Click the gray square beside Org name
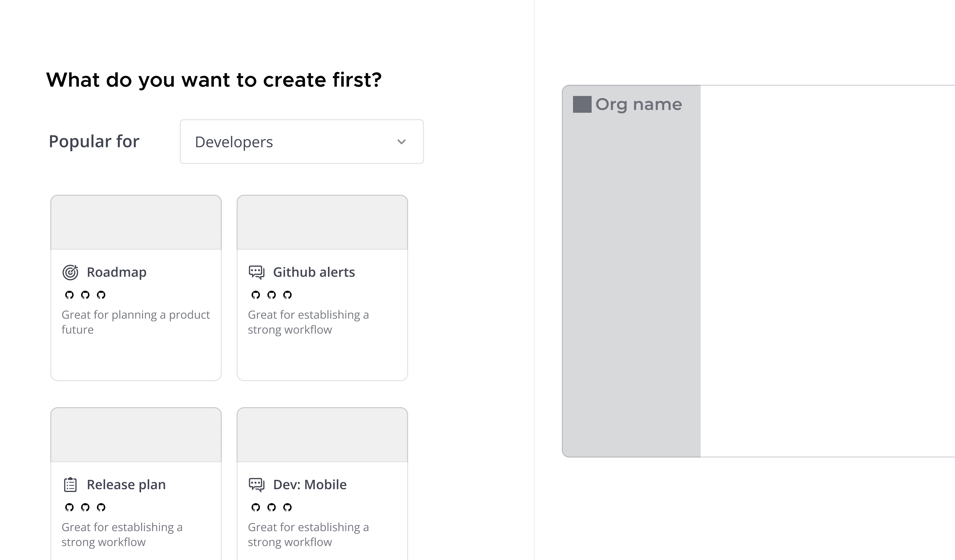The image size is (955, 560). point(582,105)
